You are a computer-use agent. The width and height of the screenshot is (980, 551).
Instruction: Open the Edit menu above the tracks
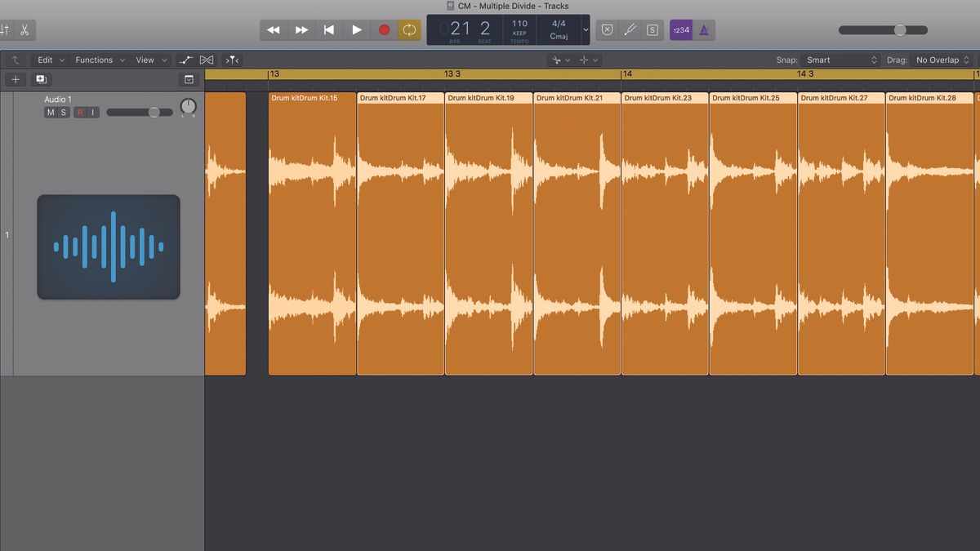(x=47, y=60)
